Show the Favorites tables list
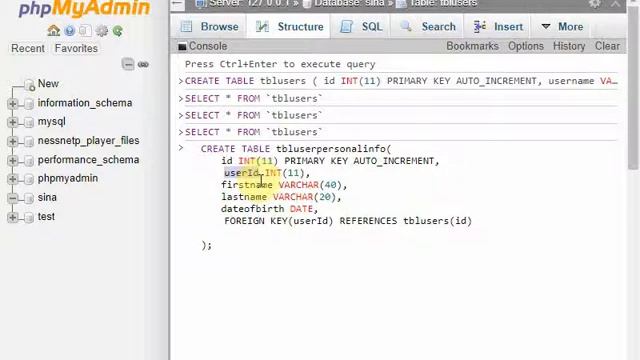 coord(76,48)
